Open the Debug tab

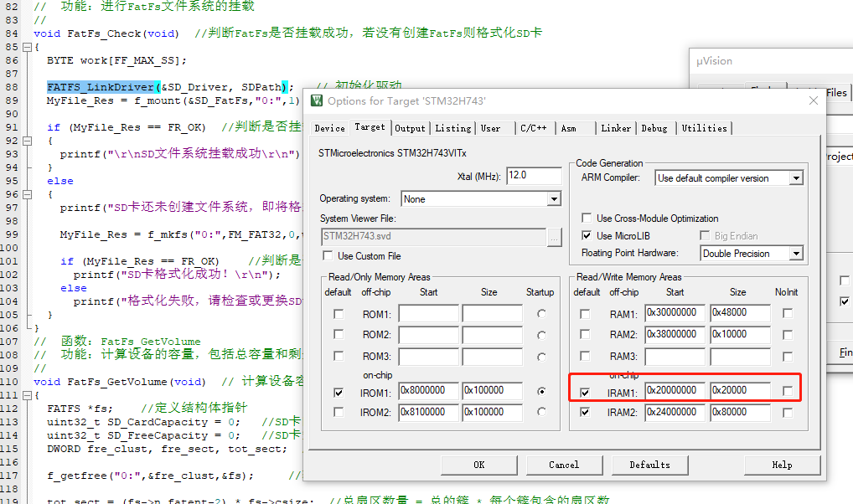coord(654,128)
